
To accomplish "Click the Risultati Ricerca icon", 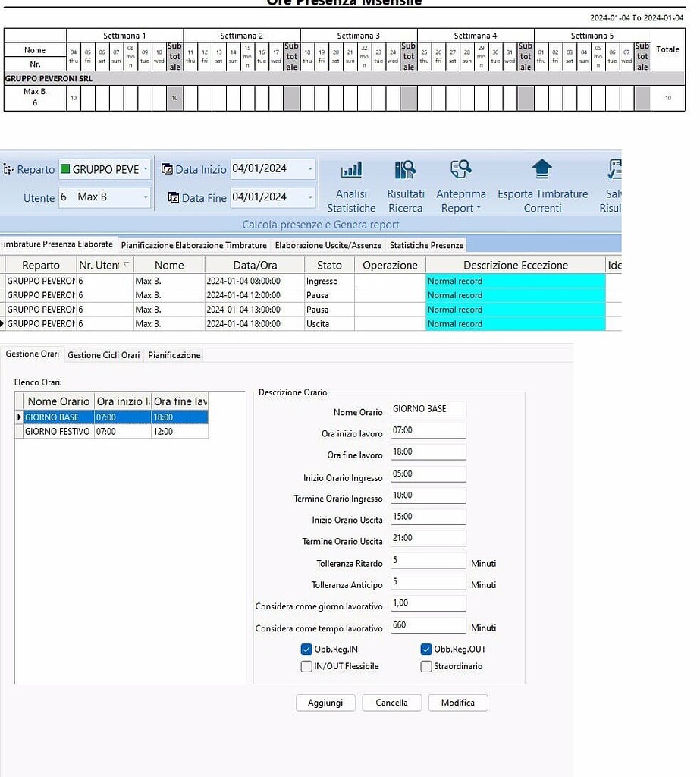I will [x=406, y=182].
